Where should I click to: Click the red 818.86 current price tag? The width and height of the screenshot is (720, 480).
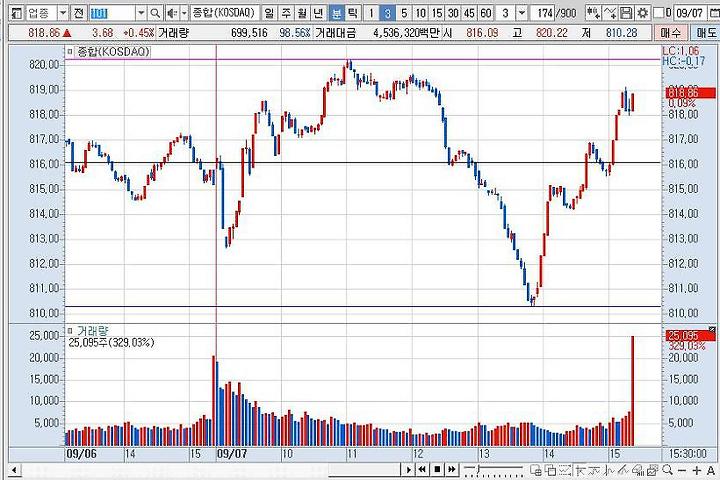691,93
